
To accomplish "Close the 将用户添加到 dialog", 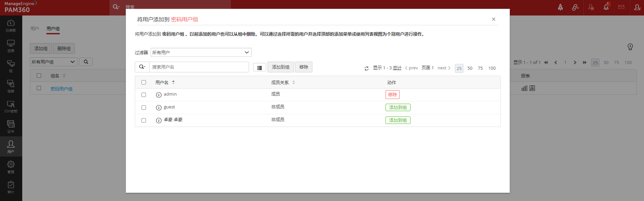I will pos(494,19).
